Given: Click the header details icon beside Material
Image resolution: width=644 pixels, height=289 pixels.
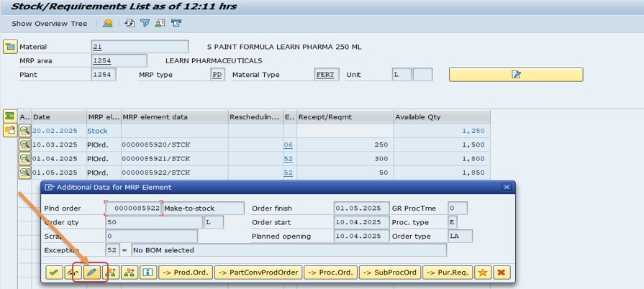Looking at the screenshot, I should click(10, 47).
